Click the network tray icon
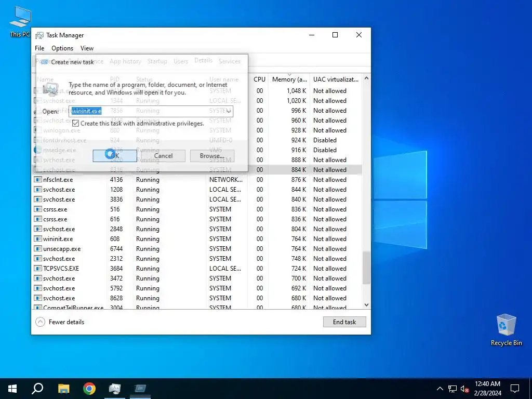The width and height of the screenshot is (532, 399). click(453, 389)
